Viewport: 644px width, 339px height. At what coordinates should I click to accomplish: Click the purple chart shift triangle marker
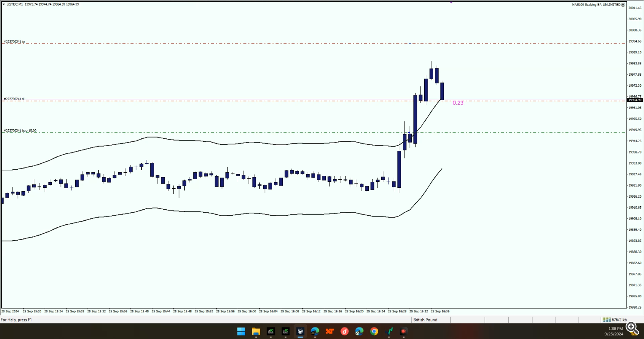451,2
